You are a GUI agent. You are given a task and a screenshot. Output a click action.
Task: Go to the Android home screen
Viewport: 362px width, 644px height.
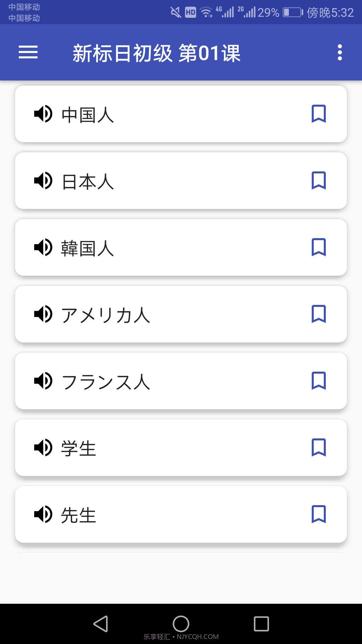coord(181,624)
